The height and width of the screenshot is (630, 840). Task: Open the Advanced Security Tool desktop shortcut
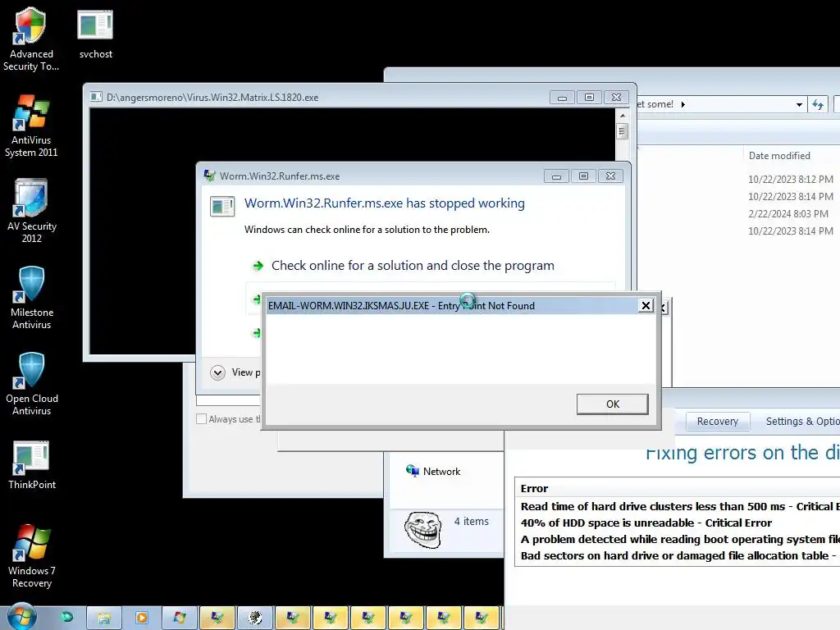30,39
